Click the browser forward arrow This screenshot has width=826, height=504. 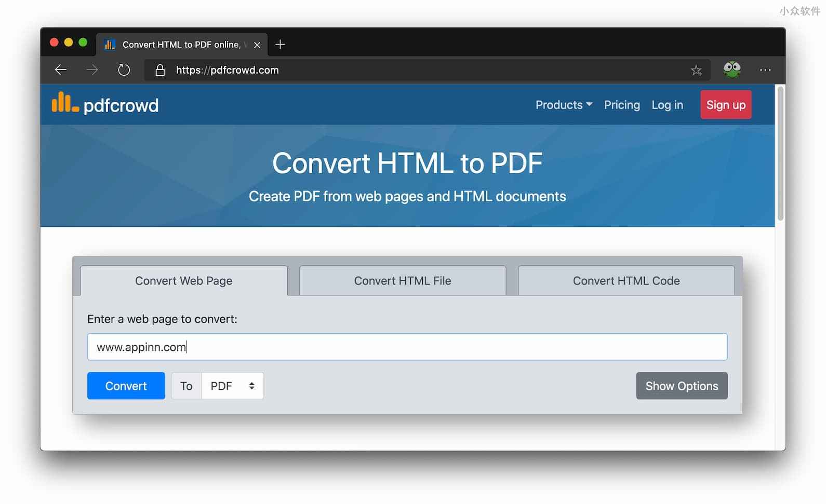[92, 70]
